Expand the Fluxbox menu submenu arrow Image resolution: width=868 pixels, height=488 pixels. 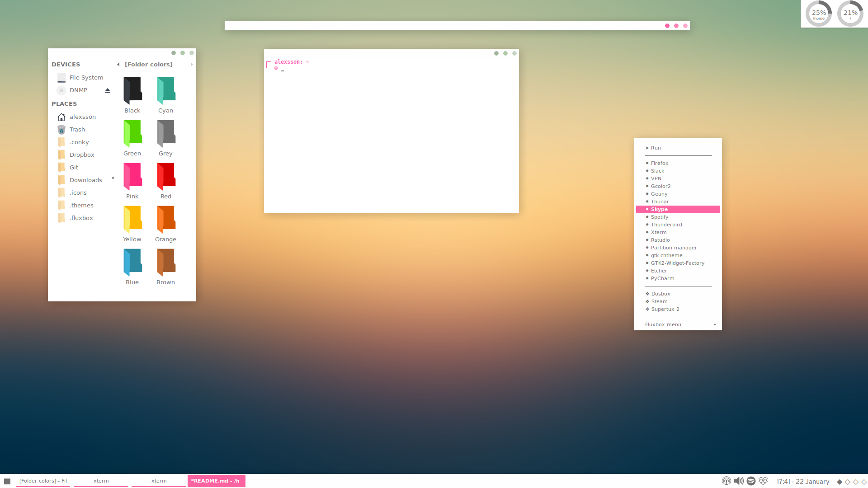click(715, 324)
